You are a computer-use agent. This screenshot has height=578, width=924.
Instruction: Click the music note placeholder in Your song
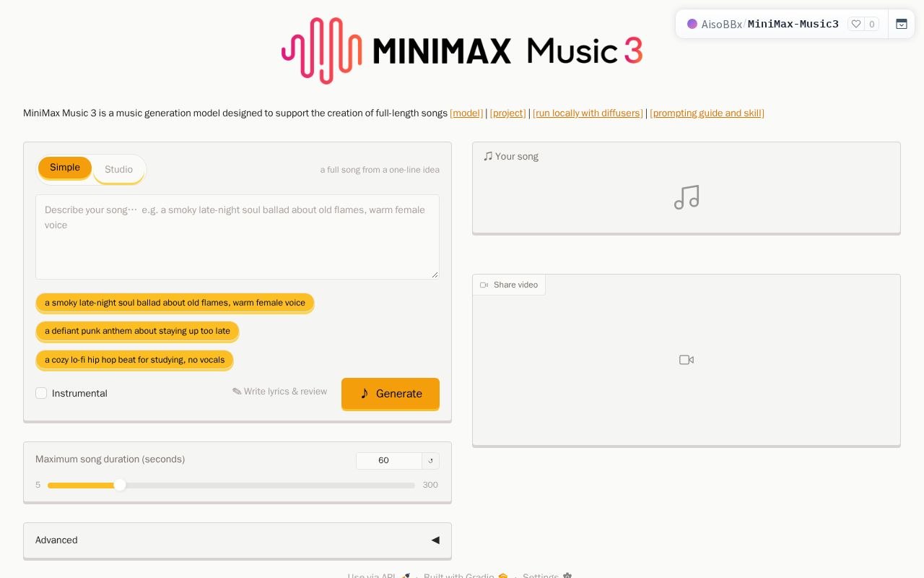[x=687, y=197]
